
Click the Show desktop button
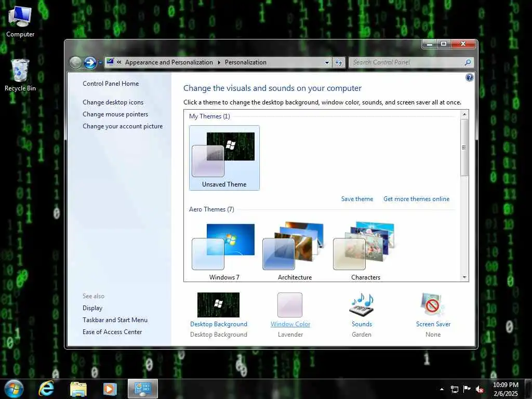(528, 389)
